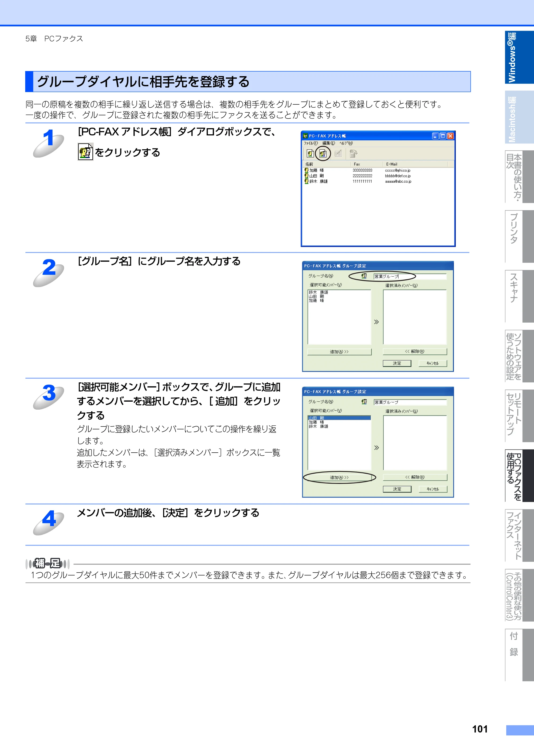Click the large group icon in step 1 instructions
Screen dimensions: 534x756
coord(86,152)
